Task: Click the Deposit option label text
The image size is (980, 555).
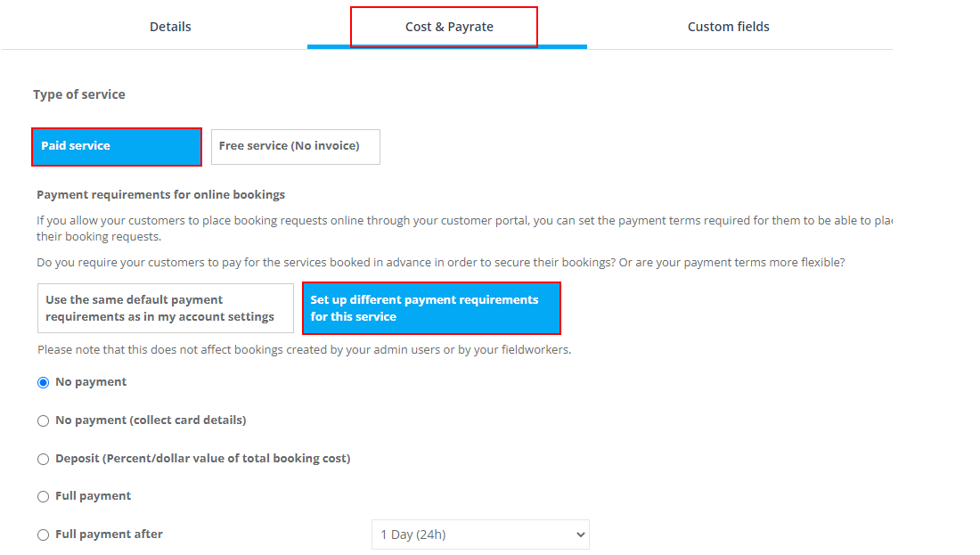Action: pos(202,458)
